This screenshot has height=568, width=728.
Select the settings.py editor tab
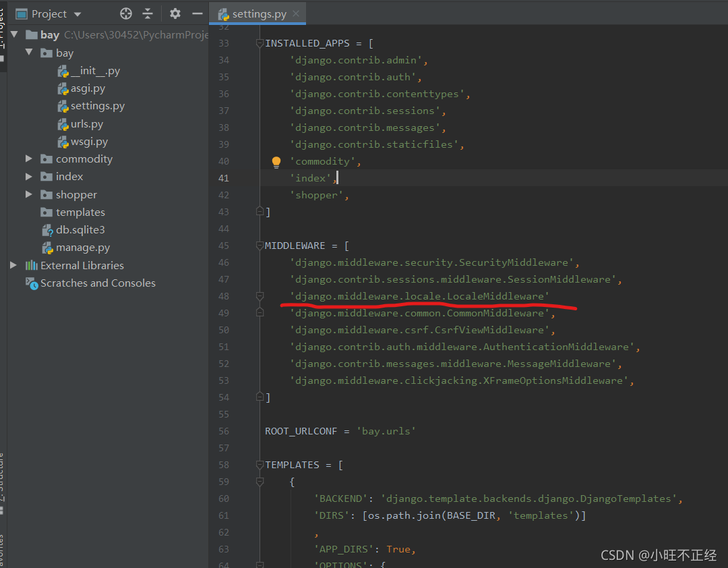tap(257, 13)
